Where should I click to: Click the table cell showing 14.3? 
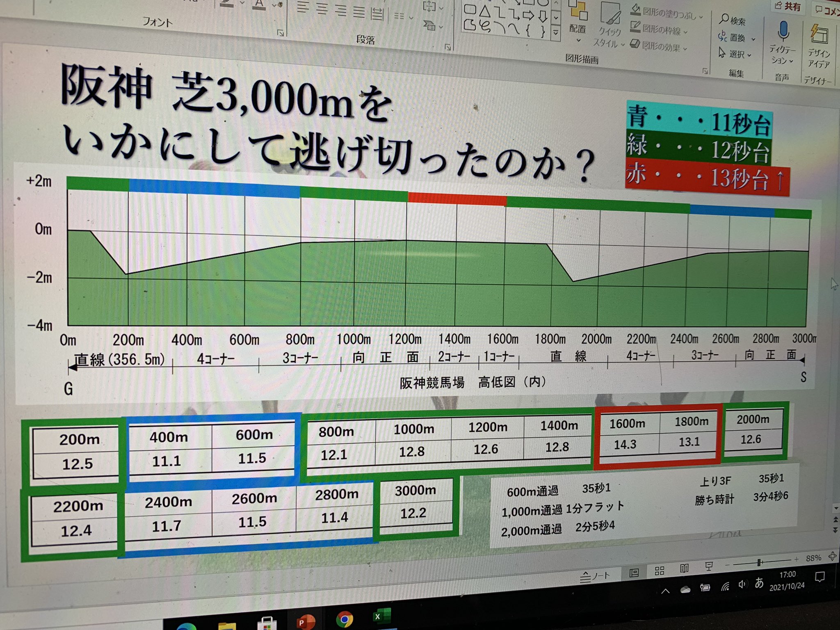625,444
